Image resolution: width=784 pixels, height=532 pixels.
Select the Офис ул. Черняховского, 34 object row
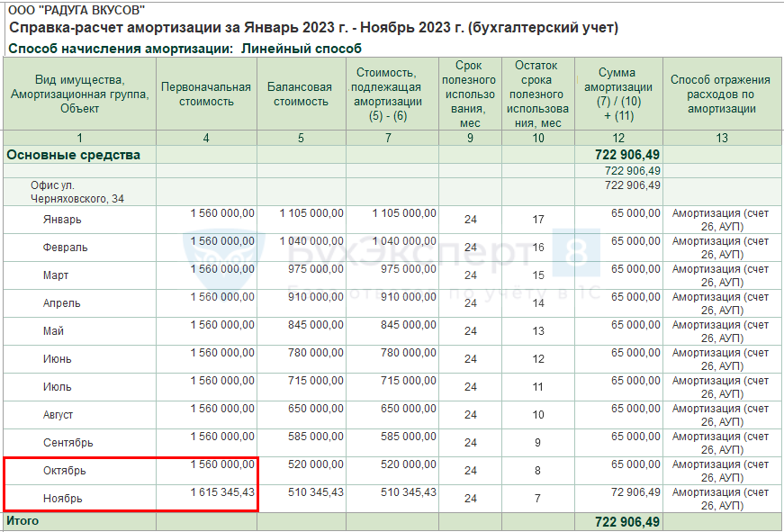(77, 192)
